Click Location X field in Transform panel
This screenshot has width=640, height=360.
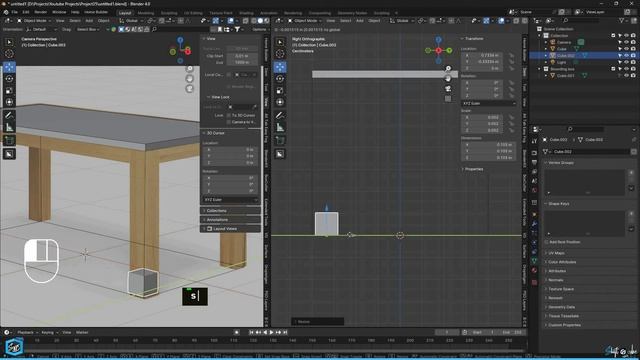pos(482,55)
